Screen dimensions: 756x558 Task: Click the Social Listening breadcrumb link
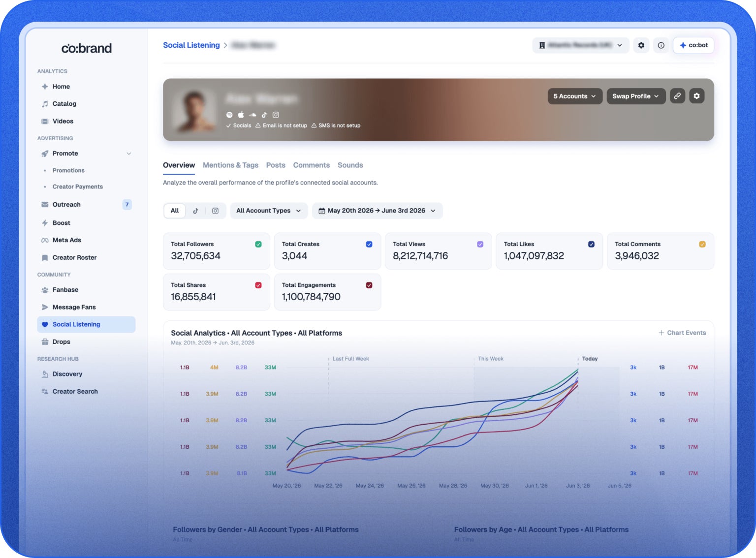pyautogui.click(x=191, y=45)
